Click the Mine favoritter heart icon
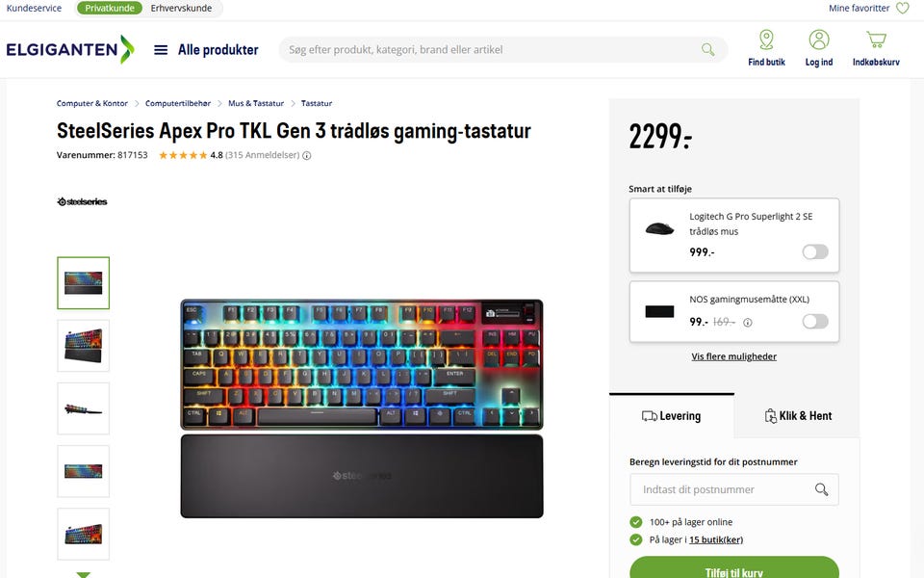The image size is (924, 578). click(x=902, y=9)
